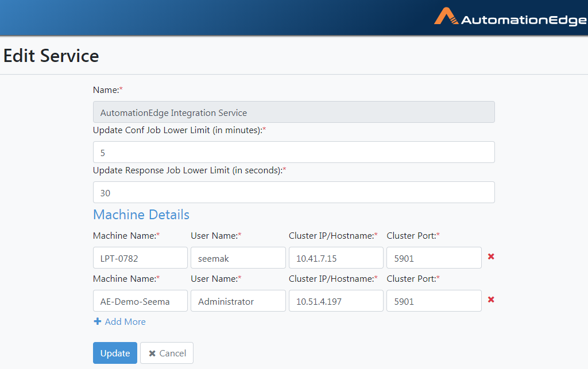Edit Cluster Port field in AE-Demo-Seema row
Image resolution: width=588 pixels, height=369 pixels.
(x=434, y=301)
